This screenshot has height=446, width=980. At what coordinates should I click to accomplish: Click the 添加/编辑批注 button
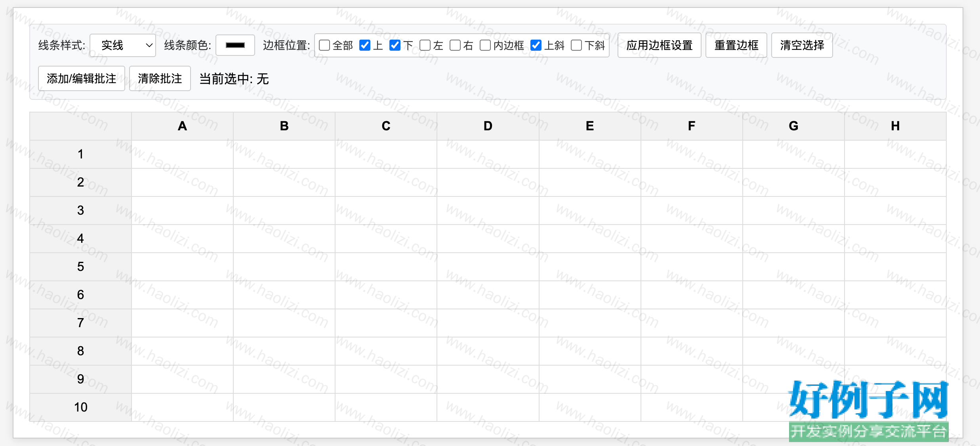[82, 78]
